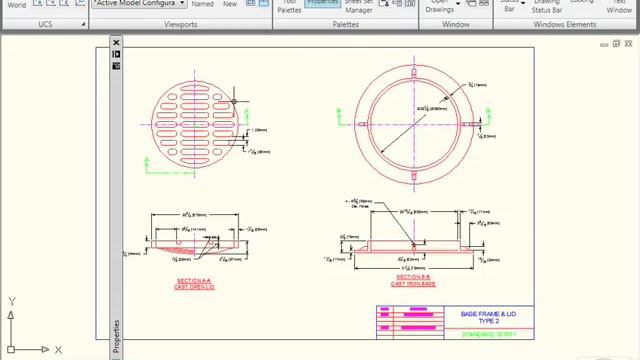Click the highlighted viewport icon beside New
The image size is (640, 360).
point(264,3)
